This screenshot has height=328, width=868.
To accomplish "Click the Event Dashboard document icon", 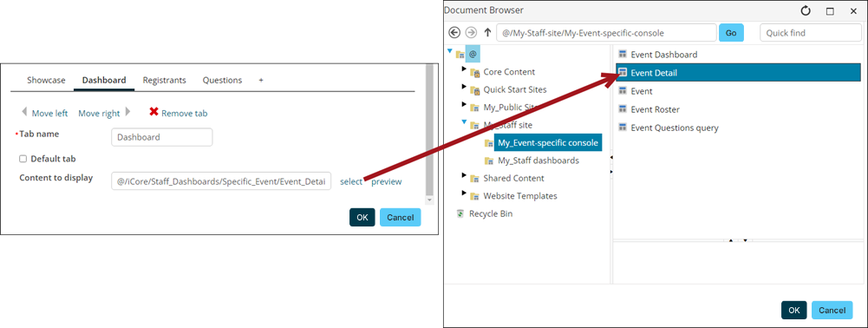I will [623, 55].
